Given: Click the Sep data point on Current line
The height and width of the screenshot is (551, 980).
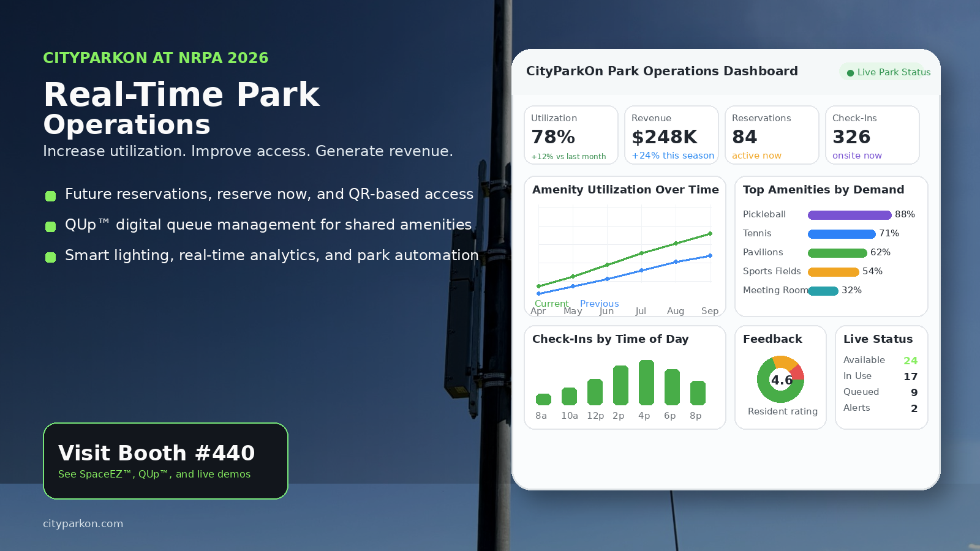Looking at the screenshot, I should point(710,233).
